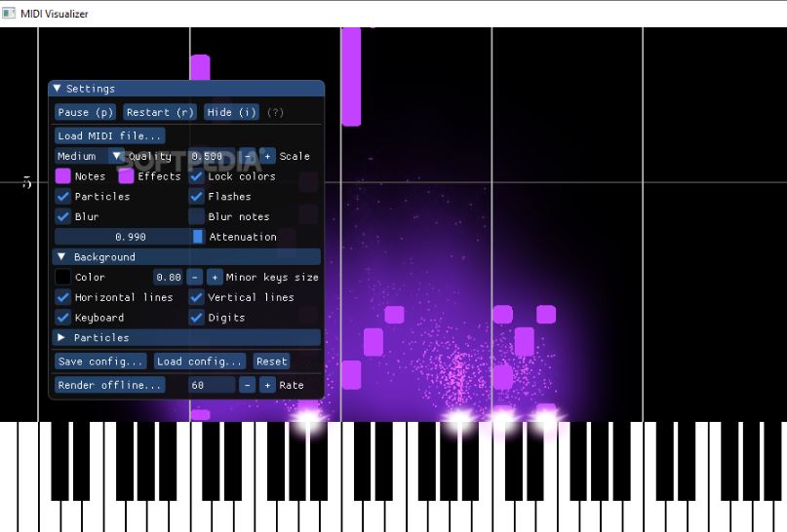Click the MIDI Visualizer window icon
The image size is (787, 532).
9,14
